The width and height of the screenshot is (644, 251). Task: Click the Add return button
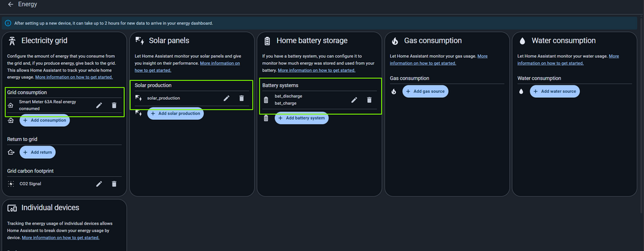coord(38,152)
